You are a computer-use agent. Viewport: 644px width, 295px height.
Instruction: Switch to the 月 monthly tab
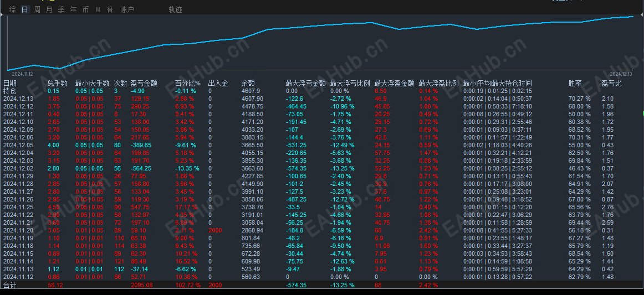49,9
